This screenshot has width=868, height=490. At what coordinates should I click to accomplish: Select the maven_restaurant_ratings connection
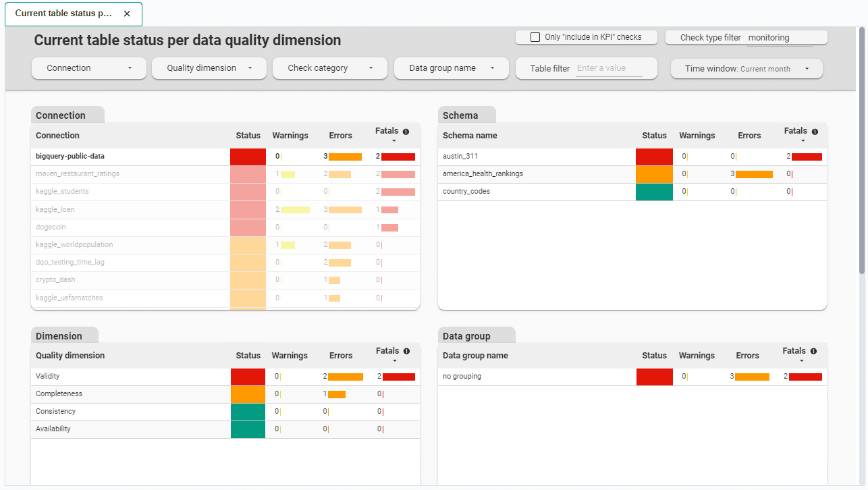point(225,174)
